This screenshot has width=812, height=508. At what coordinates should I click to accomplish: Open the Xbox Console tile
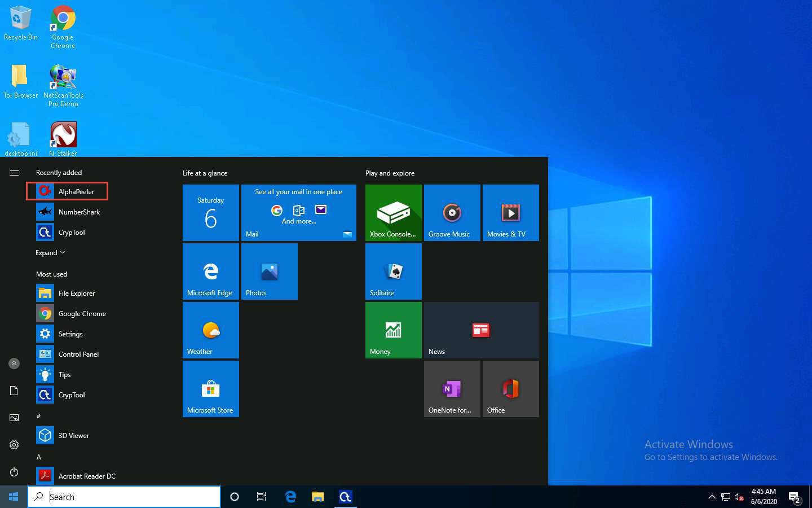pos(394,213)
